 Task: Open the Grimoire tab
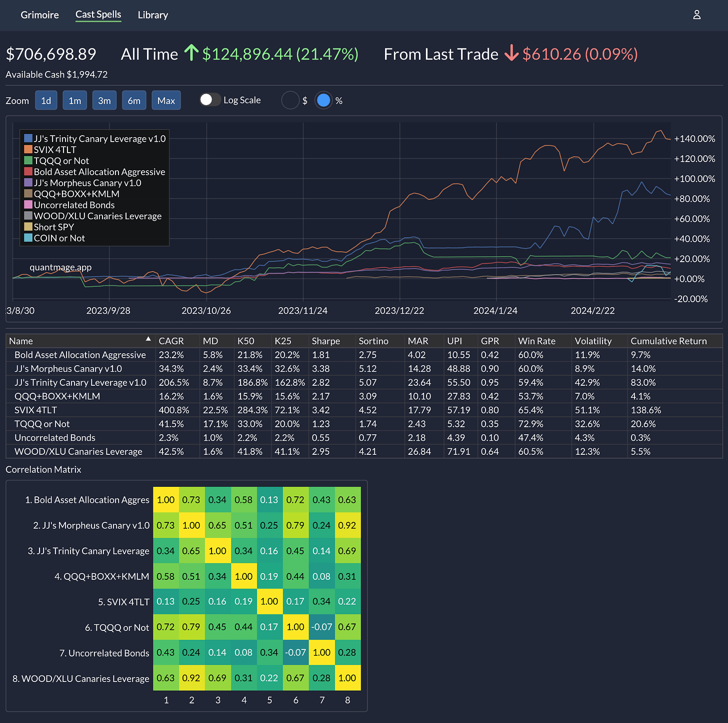point(39,15)
